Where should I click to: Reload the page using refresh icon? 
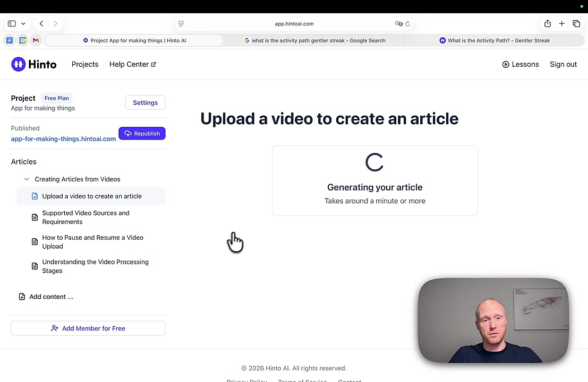(x=407, y=24)
